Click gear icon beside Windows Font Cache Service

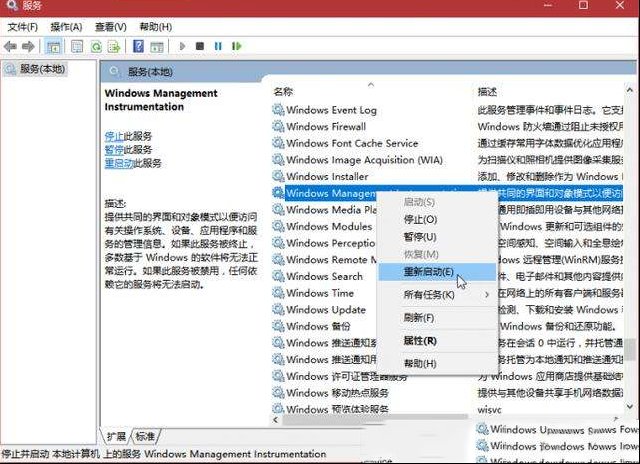pyautogui.click(x=278, y=143)
